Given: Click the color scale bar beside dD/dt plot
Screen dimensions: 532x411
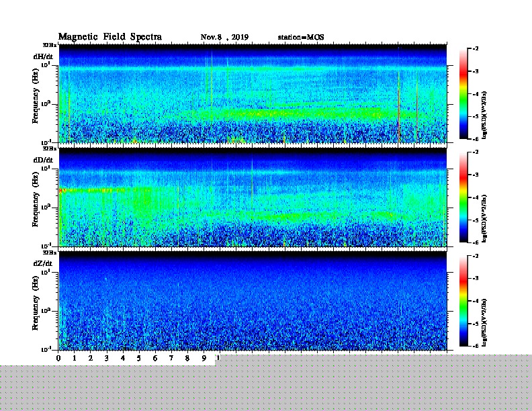Looking at the screenshot, I should coord(463,197).
